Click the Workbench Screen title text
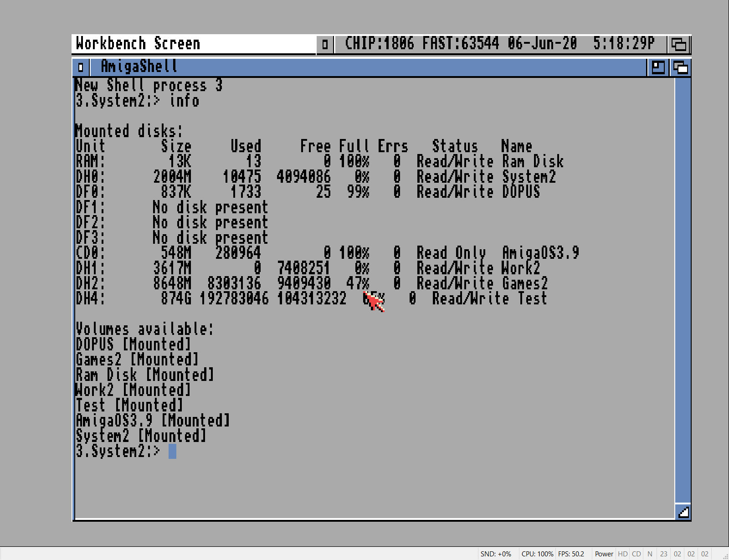729x560 pixels. pyautogui.click(x=138, y=43)
